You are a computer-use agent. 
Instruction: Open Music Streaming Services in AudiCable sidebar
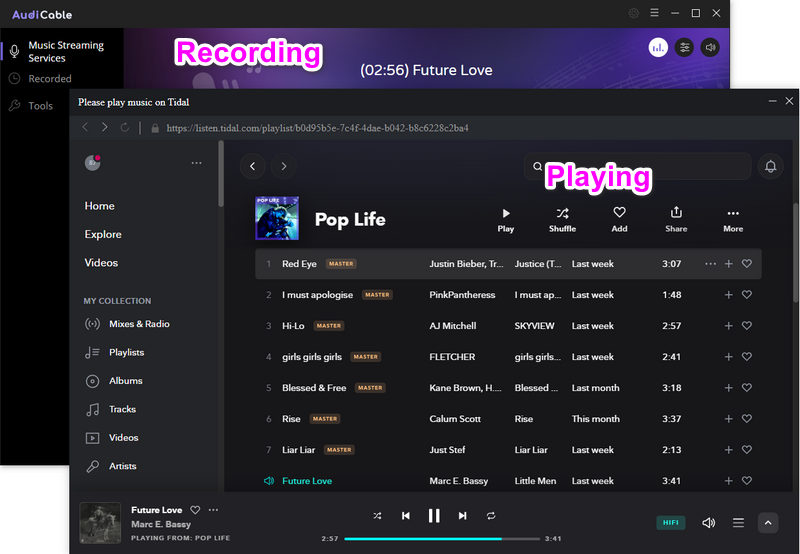coord(65,52)
